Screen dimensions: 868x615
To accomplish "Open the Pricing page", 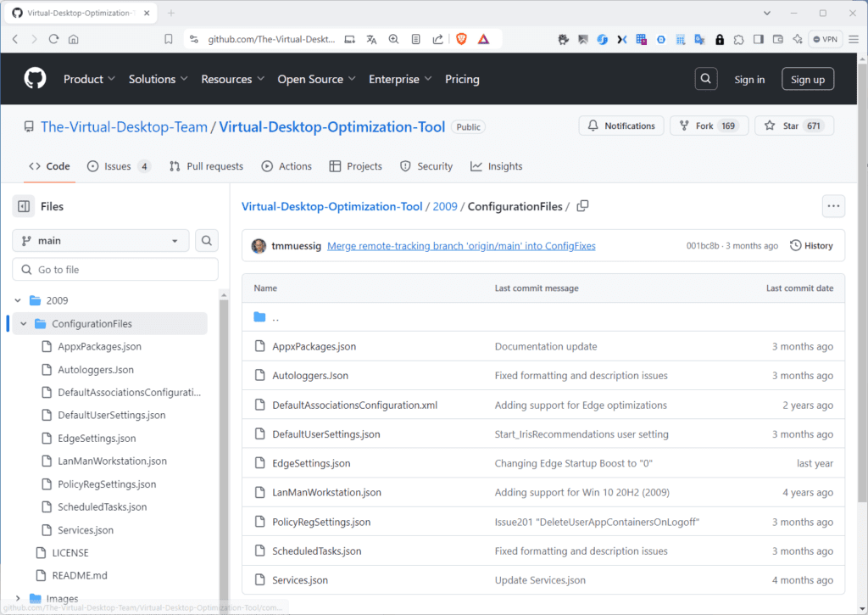I will point(462,79).
